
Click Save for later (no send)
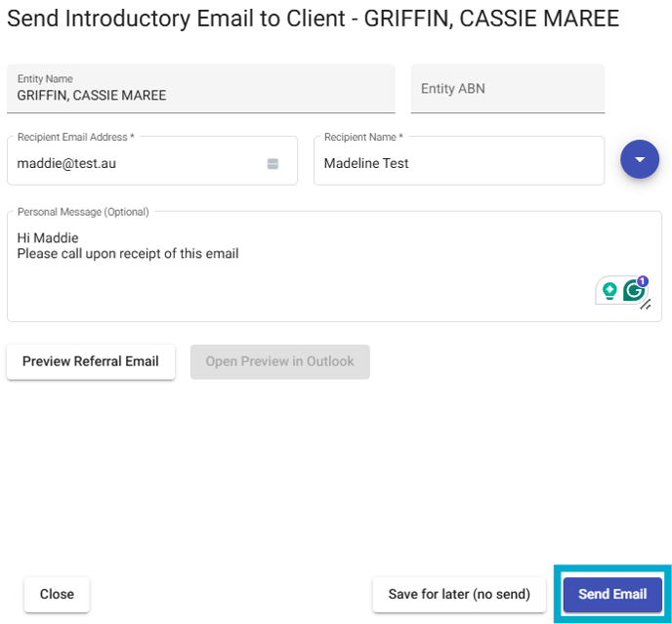459,594
